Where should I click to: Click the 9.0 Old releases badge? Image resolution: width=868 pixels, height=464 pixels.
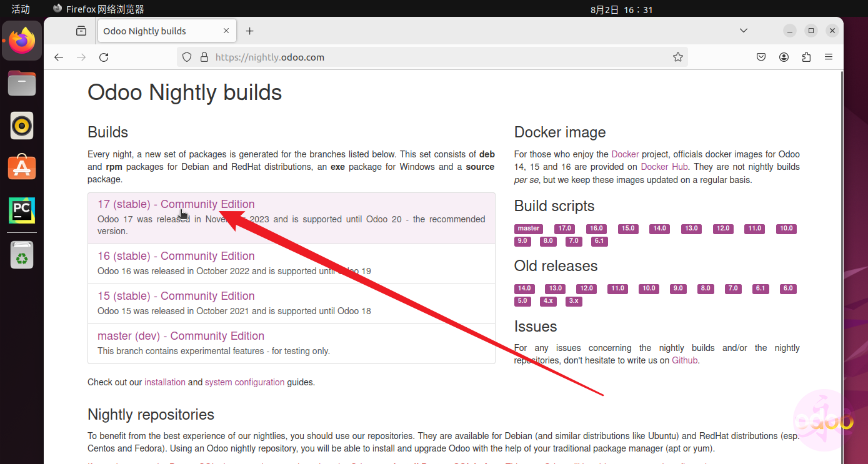677,289
